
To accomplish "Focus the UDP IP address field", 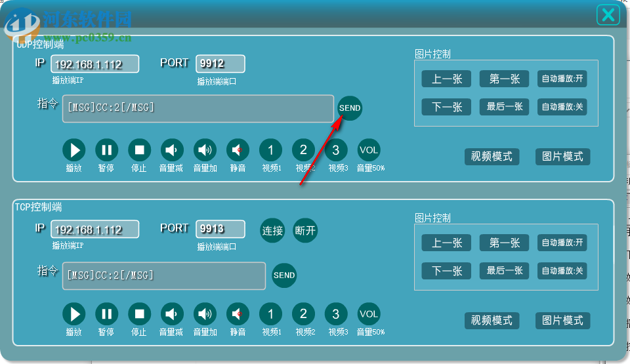I will pos(94,64).
